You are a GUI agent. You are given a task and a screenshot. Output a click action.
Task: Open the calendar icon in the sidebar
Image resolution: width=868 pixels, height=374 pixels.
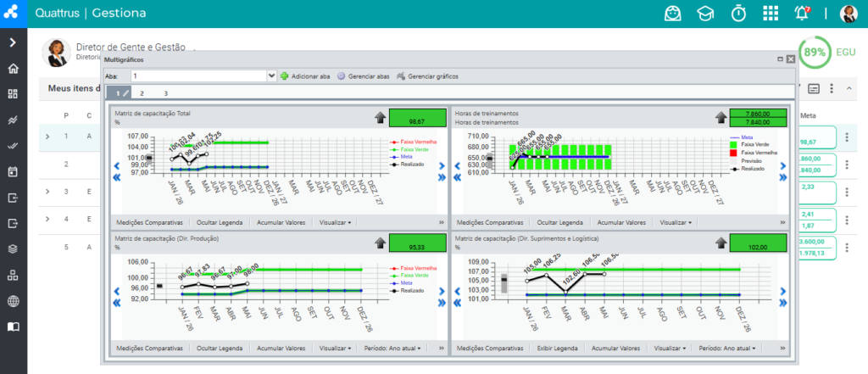pos(14,171)
